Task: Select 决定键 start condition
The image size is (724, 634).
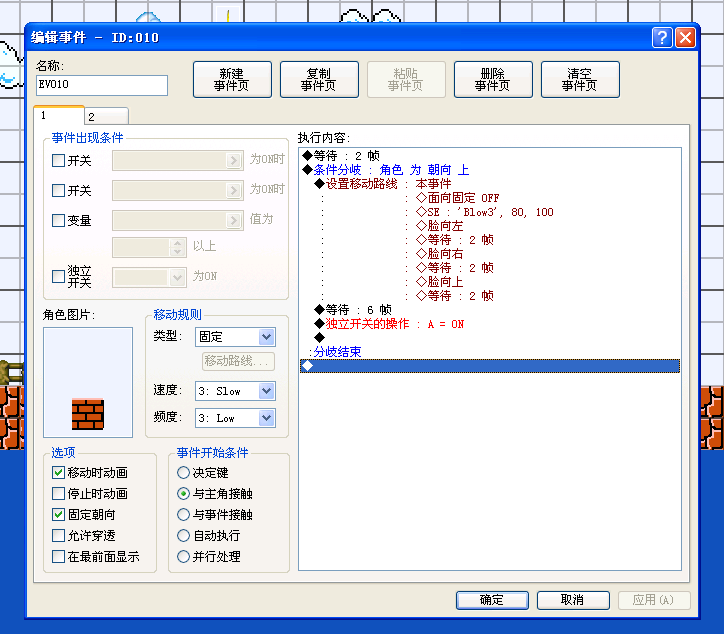Action: (x=183, y=472)
